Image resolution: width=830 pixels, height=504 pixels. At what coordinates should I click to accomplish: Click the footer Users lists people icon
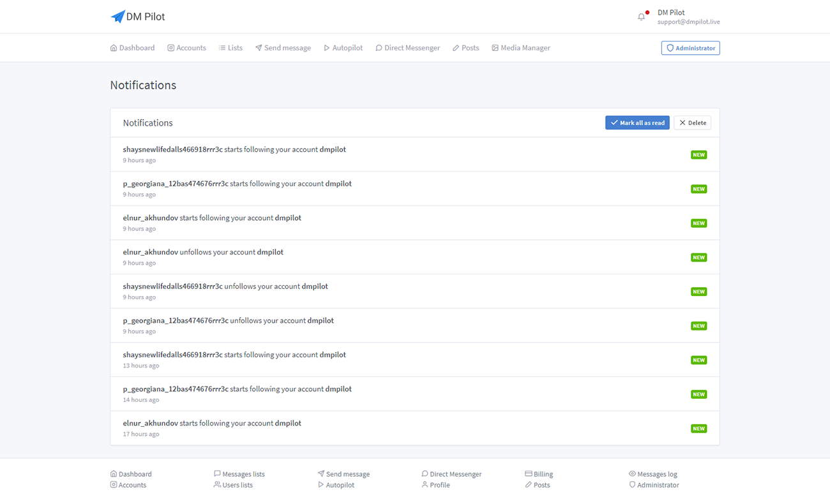[217, 485]
